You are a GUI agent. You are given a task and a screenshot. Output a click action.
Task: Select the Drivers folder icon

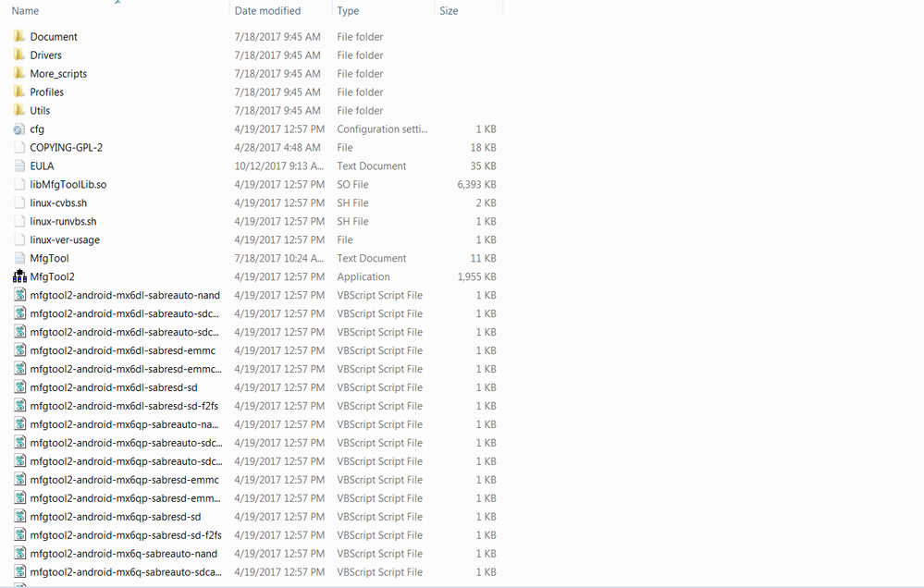click(19, 55)
